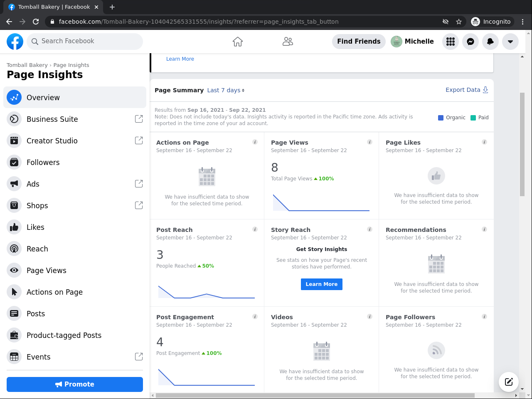Expand the Last 7 days date range dropdown
This screenshot has width=532, height=399.
pyautogui.click(x=226, y=90)
